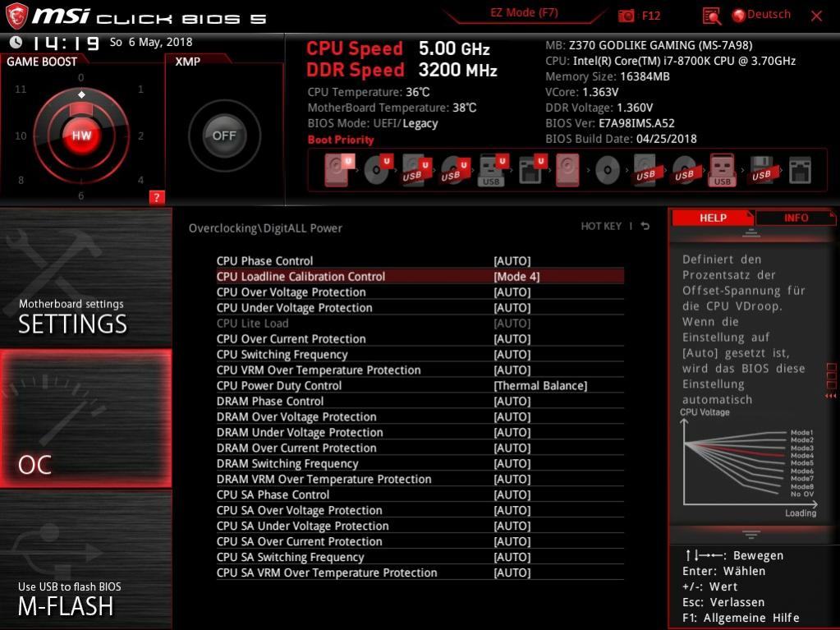
Task: Click the red arrows on help panel edge
Action: click(831, 396)
